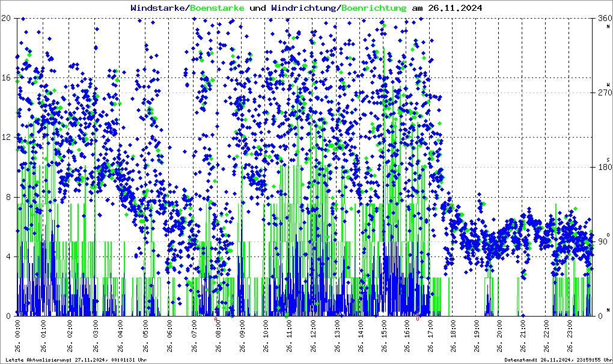Click the 4 value on left axis
The width and height of the screenshot is (613, 364).
click(8, 256)
